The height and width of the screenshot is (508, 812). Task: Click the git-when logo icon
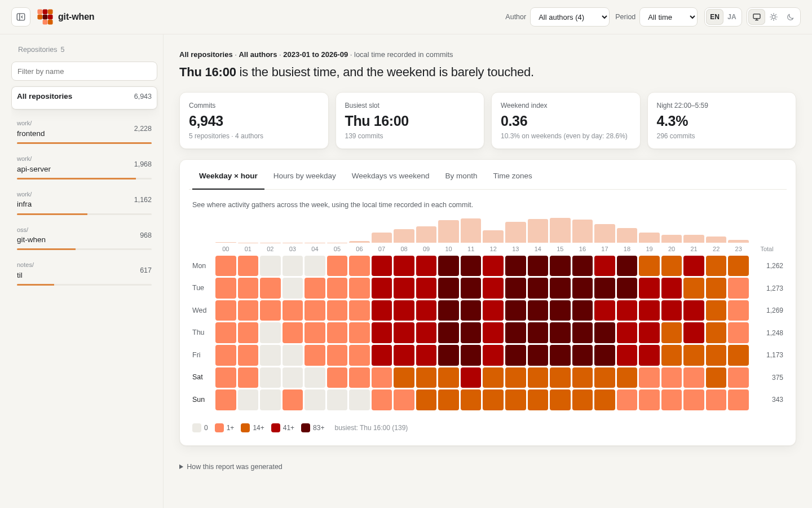coord(45,17)
